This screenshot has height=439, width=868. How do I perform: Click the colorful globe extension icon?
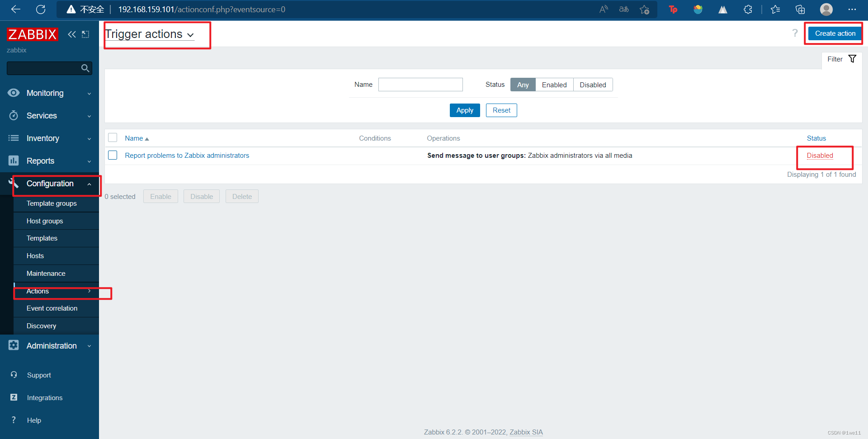click(x=698, y=9)
